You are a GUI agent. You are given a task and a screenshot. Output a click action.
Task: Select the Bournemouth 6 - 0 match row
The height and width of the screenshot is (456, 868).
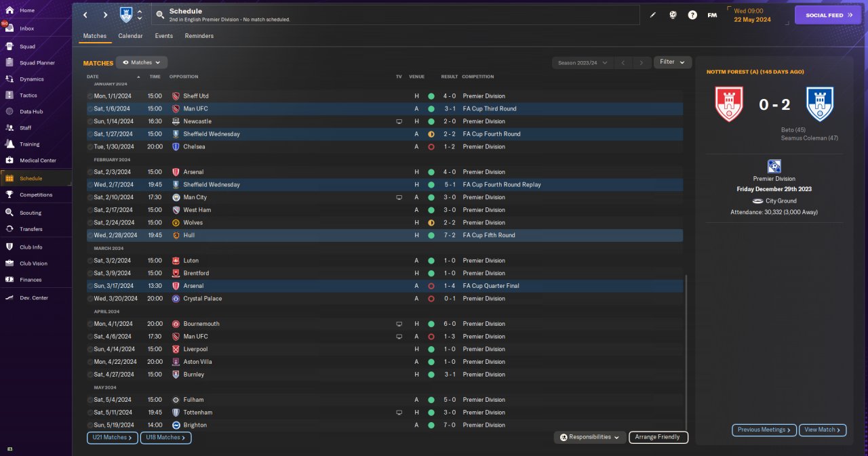pyautogui.click(x=384, y=324)
